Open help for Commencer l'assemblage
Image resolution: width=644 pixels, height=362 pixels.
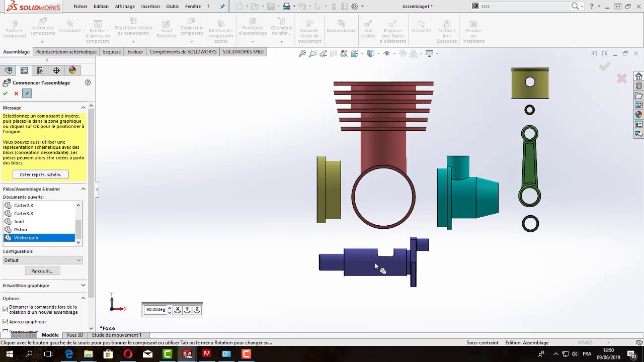pyautogui.click(x=88, y=82)
